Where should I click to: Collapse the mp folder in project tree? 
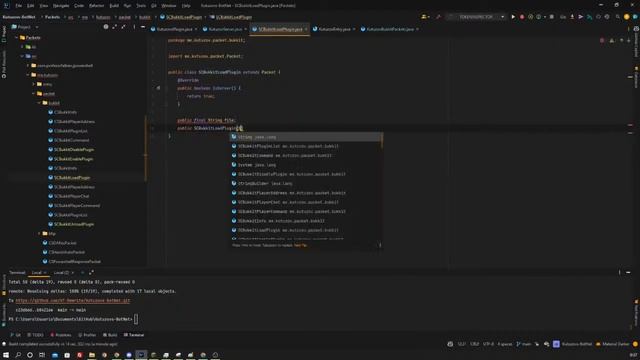pyautogui.click(x=39, y=233)
